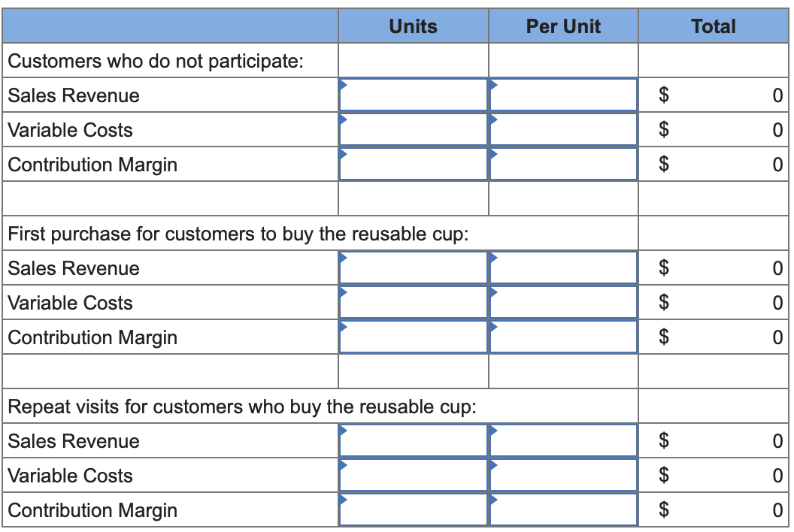Screen dimensions: 794x532
Task: Click Units field for first purchase Contribution Margin
Action: click(x=414, y=337)
